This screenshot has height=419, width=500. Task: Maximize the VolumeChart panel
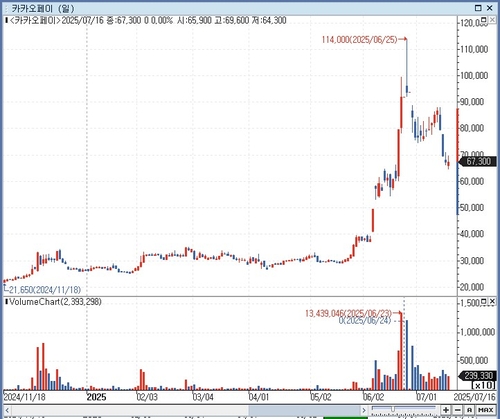484,301
